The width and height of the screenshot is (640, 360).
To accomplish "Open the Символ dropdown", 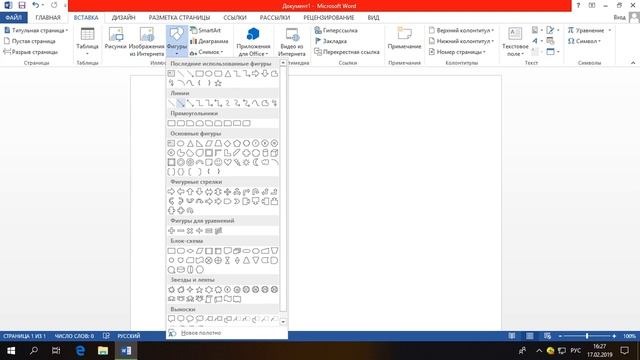I will (x=584, y=41).
